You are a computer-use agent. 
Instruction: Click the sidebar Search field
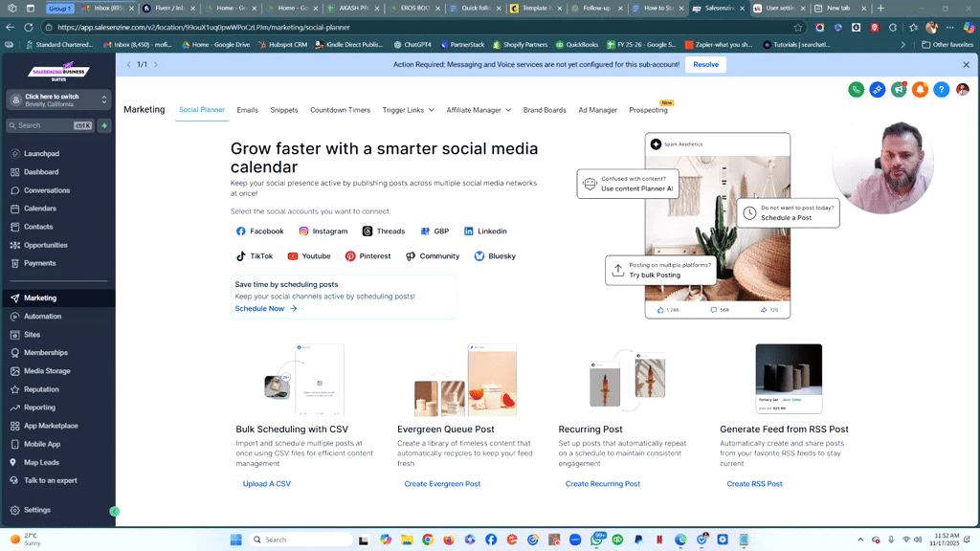pos(50,125)
